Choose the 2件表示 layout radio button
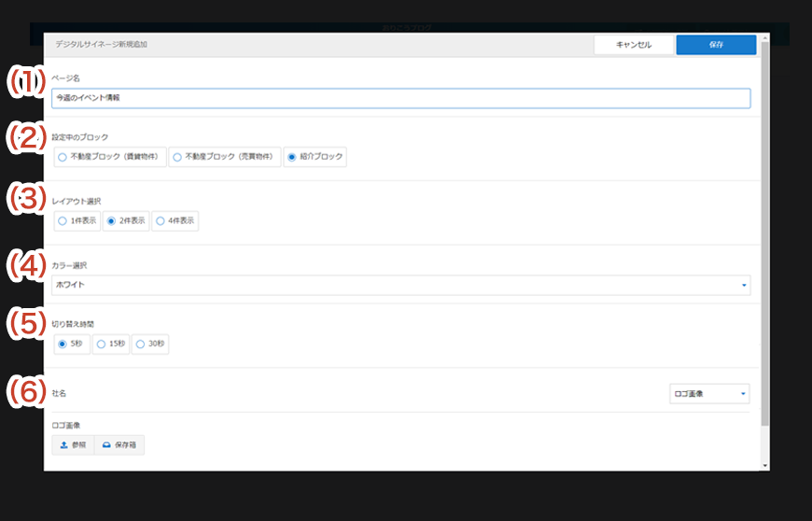This screenshot has width=812, height=521. tap(111, 221)
